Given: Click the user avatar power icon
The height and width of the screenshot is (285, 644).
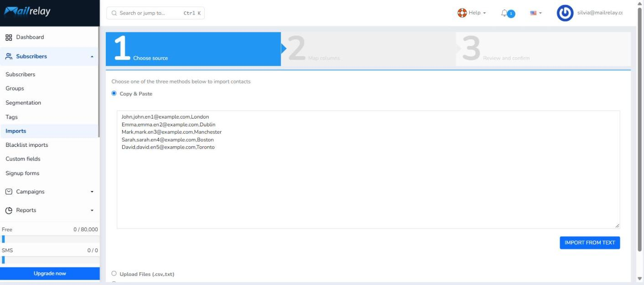Looking at the screenshot, I should [x=565, y=13].
